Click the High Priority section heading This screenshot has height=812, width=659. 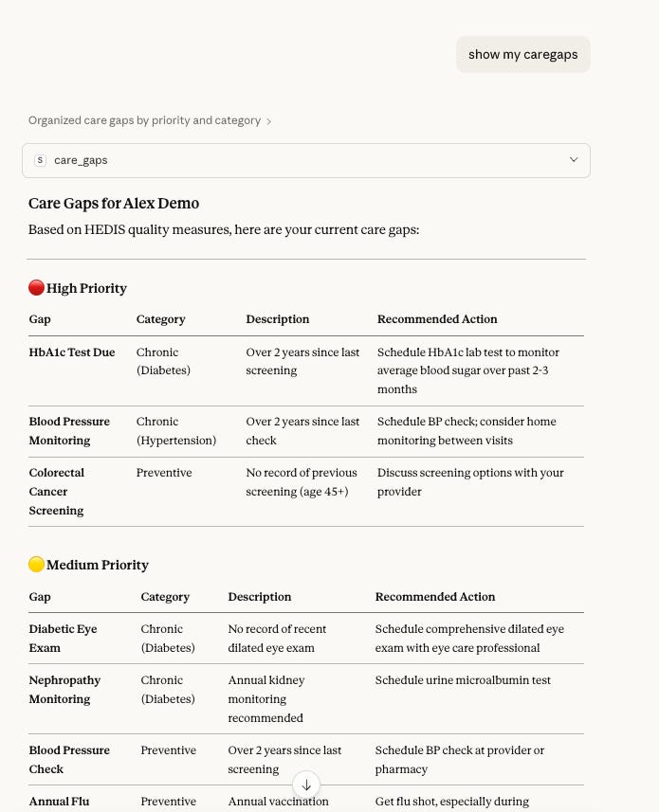[86, 288]
